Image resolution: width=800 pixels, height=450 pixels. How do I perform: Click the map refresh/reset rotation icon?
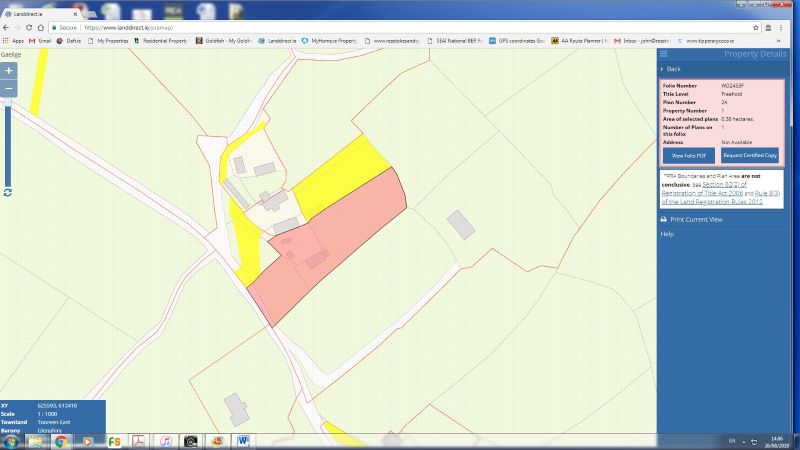coord(8,192)
